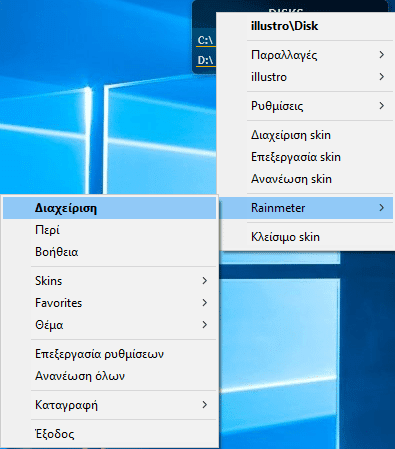Open the illustro submenu
Viewport: 395px width, 449px height.
(x=305, y=77)
